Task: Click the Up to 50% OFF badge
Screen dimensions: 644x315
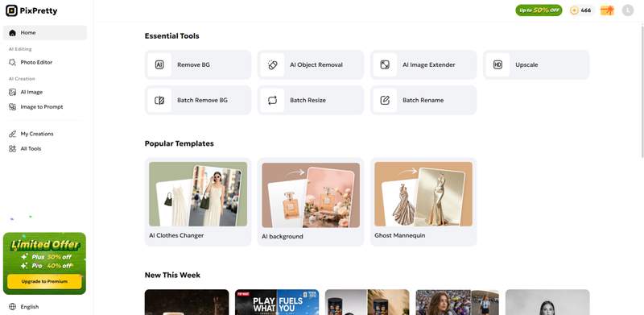Action: pos(539,10)
